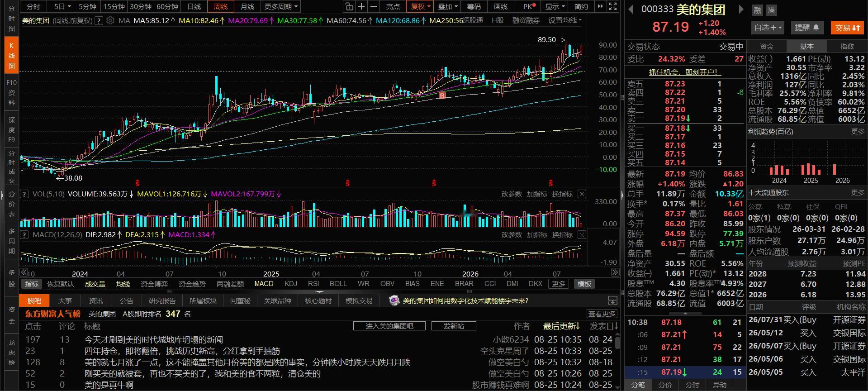Screen dimensions: 868x391
Task: Close the MACD indicator panel
Action: tap(582, 235)
